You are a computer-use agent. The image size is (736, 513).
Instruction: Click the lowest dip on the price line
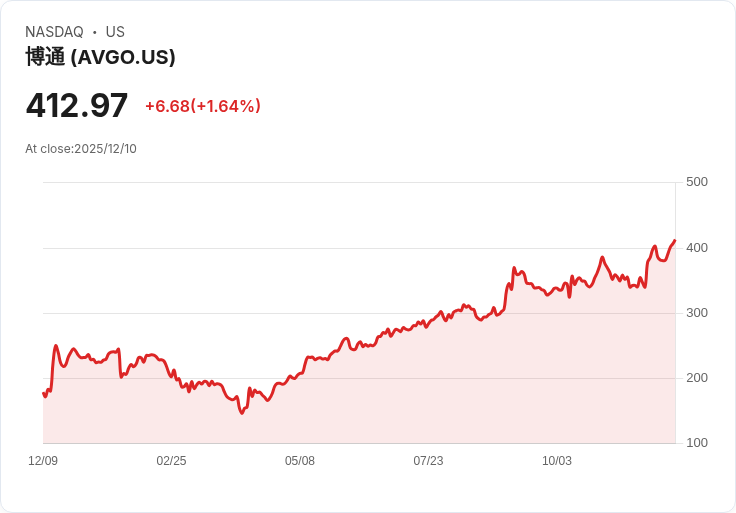[242, 413]
